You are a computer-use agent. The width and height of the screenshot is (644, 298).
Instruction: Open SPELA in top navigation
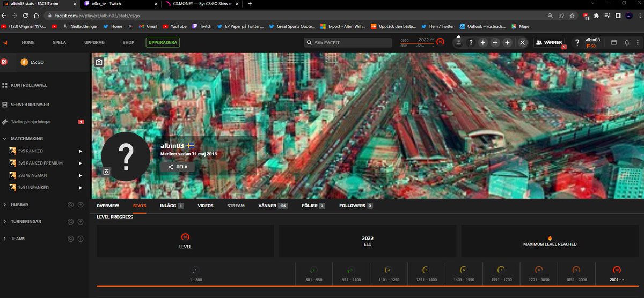pos(60,43)
